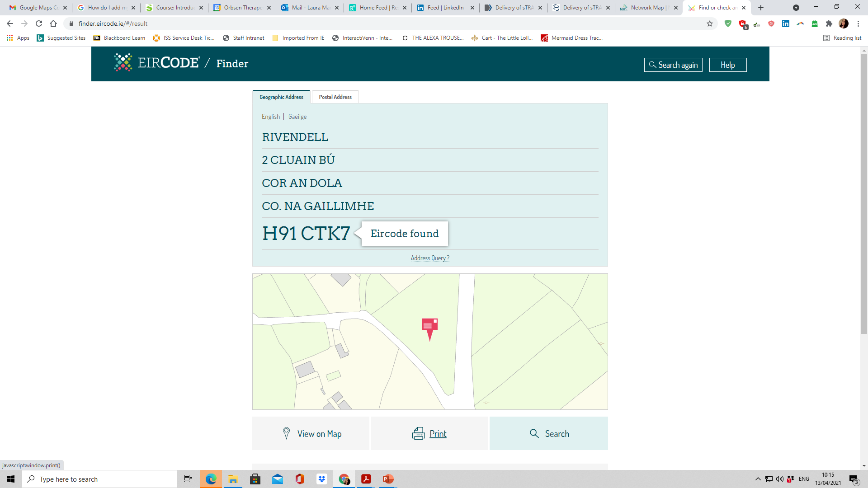868x488 pixels.
Task: Switch address language to Gaeilge
Action: 297,117
